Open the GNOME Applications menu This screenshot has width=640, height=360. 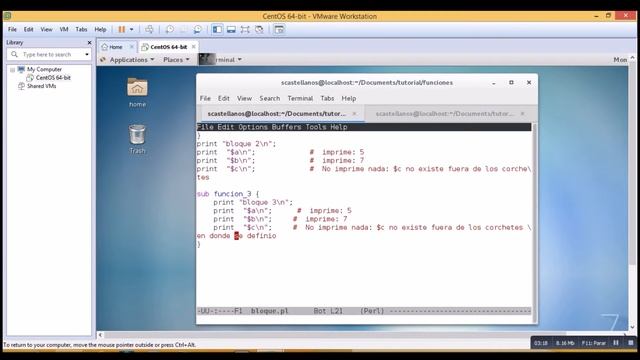coord(129,60)
